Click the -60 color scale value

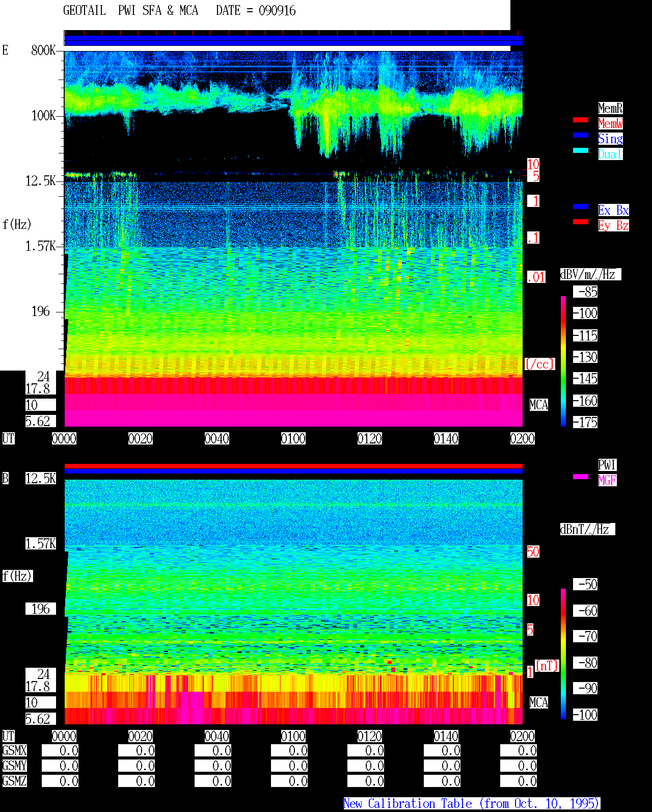click(x=585, y=611)
